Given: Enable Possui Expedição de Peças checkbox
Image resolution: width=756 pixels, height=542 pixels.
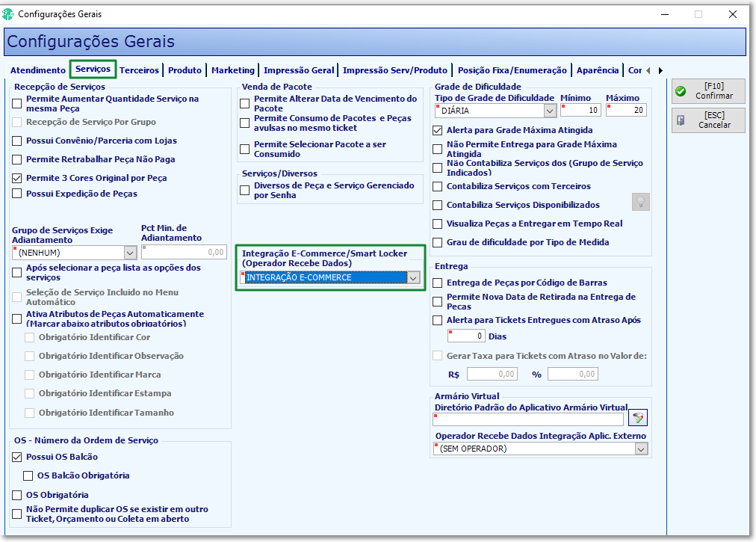Looking at the screenshot, I should click(x=17, y=194).
